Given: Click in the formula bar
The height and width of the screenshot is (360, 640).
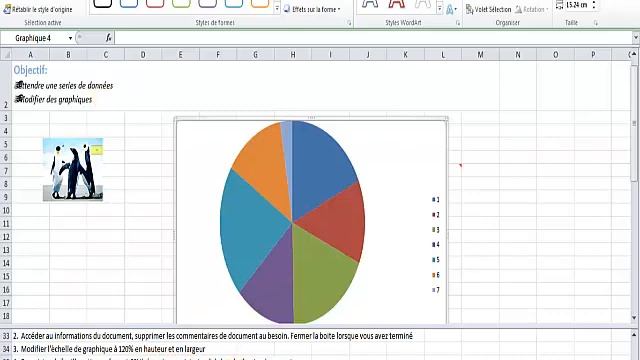Looking at the screenshot, I should pos(373,38).
